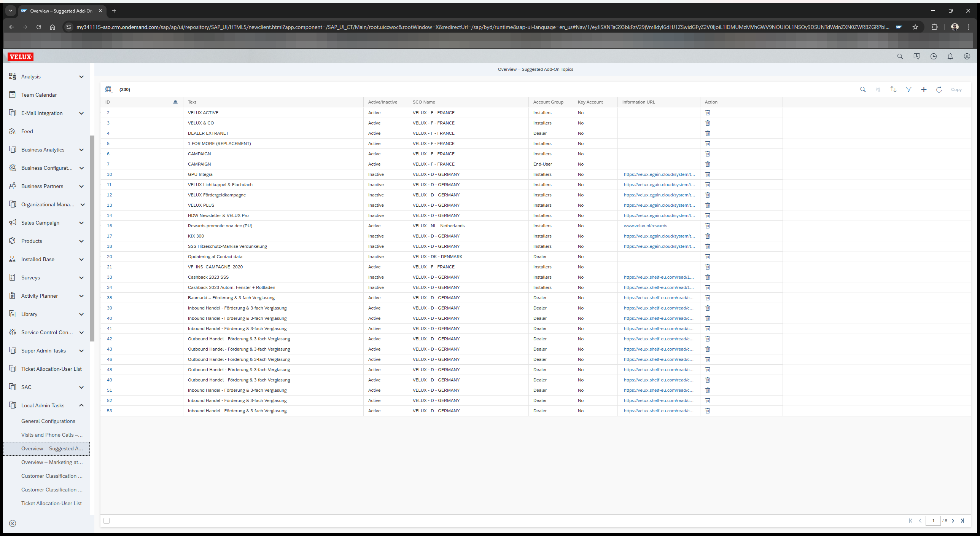
Task: Sort by ID column header
Action: point(142,102)
